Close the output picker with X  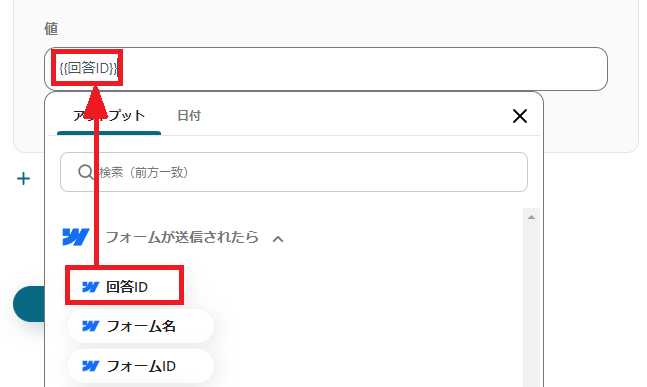click(520, 116)
